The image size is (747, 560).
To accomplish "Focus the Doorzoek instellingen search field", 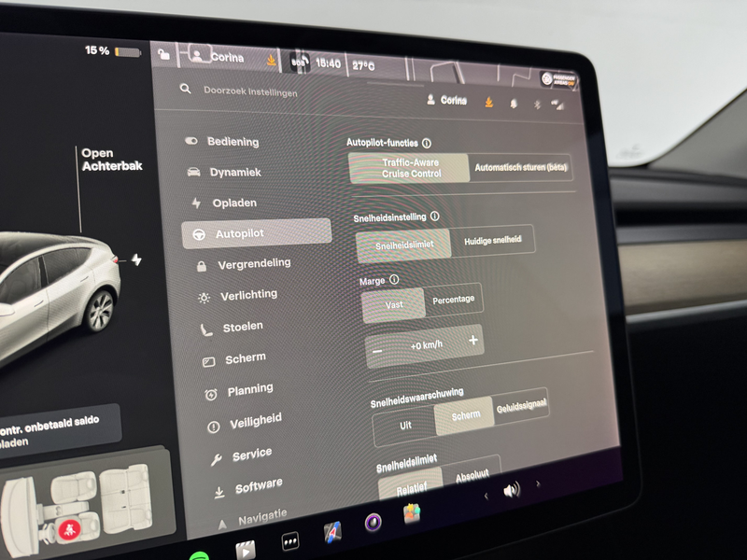I will coord(250,91).
